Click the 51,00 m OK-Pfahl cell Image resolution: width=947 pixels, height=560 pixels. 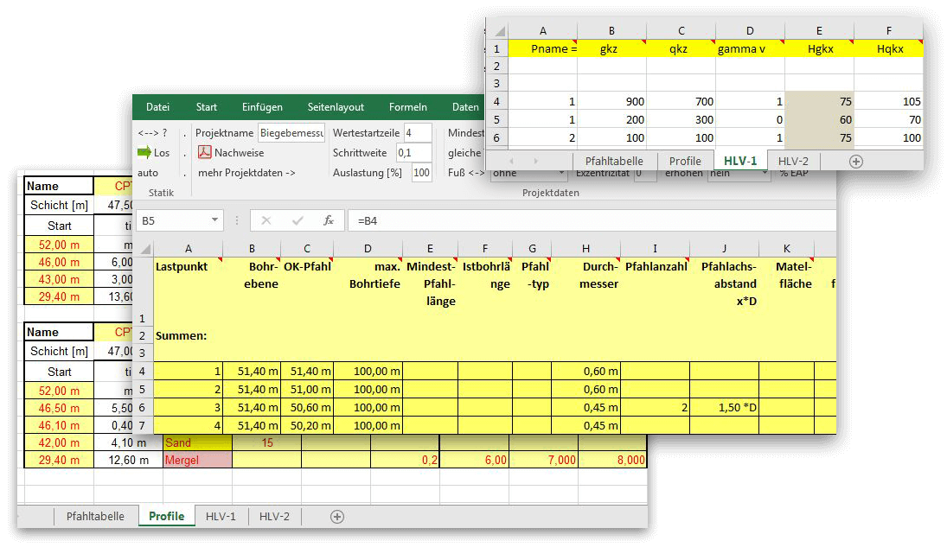click(x=307, y=389)
